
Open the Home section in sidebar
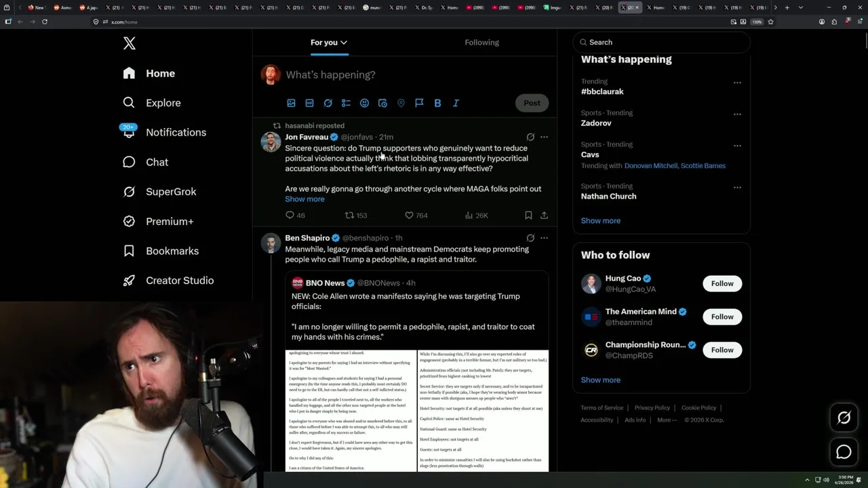coord(149,73)
